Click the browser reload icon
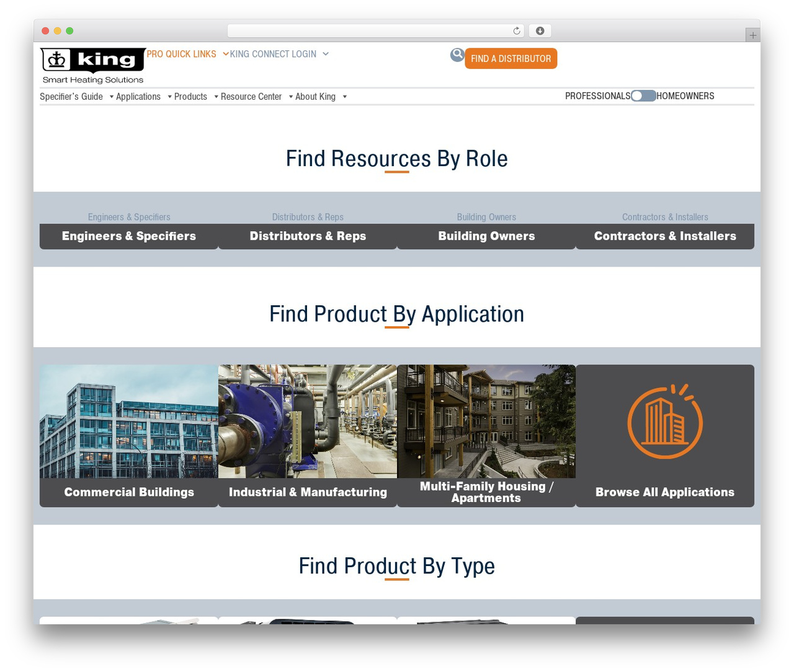The image size is (794, 672). [x=517, y=31]
